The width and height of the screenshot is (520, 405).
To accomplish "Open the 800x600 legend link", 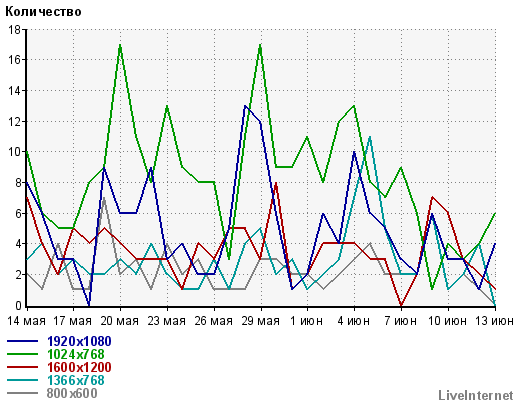I will (72, 393).
